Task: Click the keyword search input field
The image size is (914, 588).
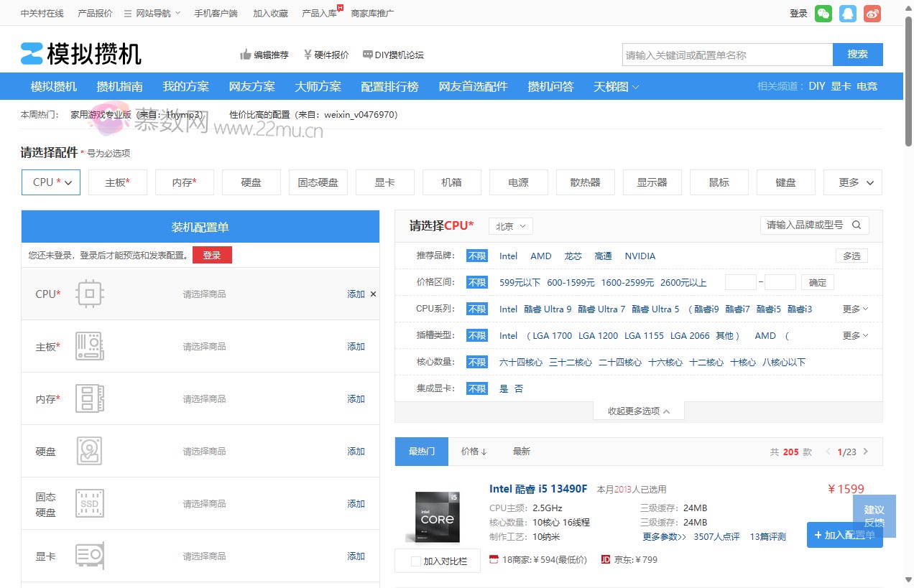Action: coord(726,55)
